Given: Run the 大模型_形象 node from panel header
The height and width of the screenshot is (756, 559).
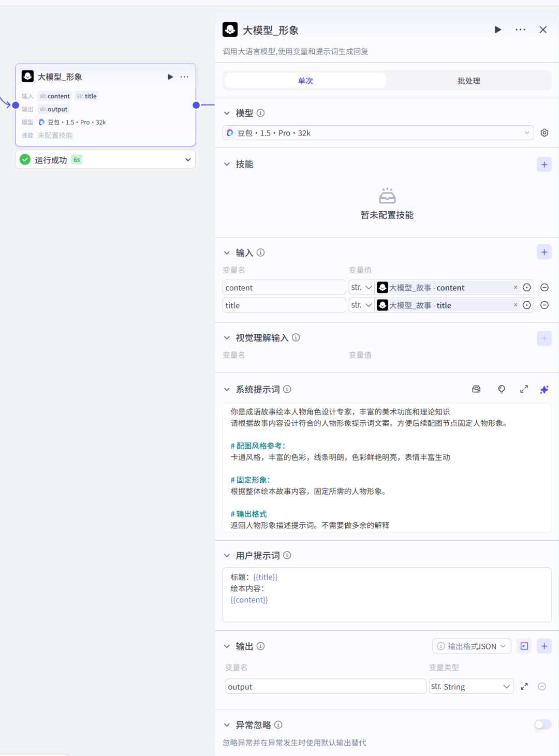Looking at the screenshot, I should (x=497, y=29).
